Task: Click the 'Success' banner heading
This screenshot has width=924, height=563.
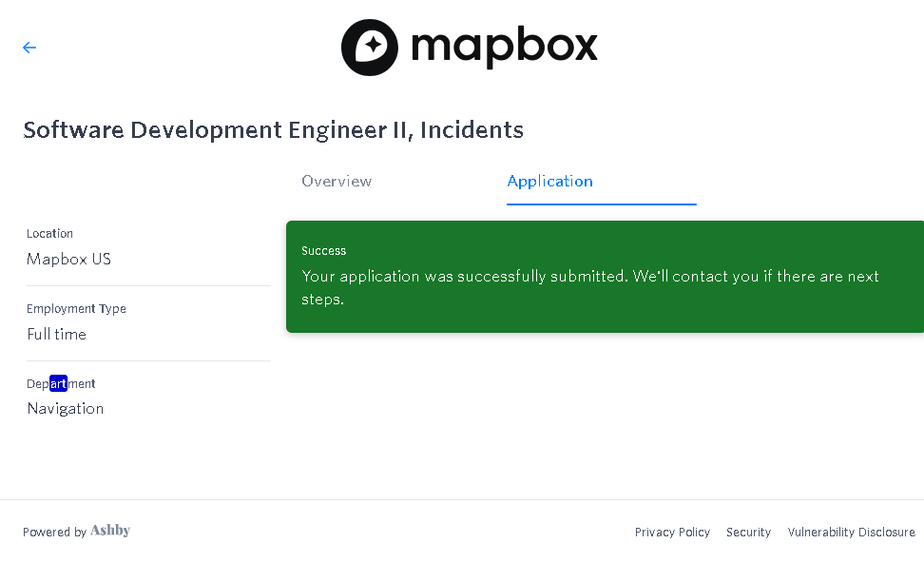Action: (x=323, y=251)
